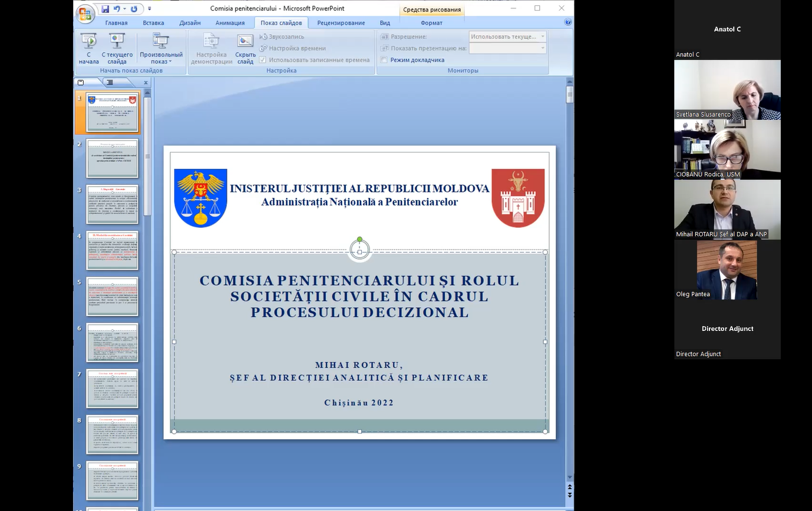Select Mihail ROTARU's video tile

pyautogui.click(x=727, y=209)
